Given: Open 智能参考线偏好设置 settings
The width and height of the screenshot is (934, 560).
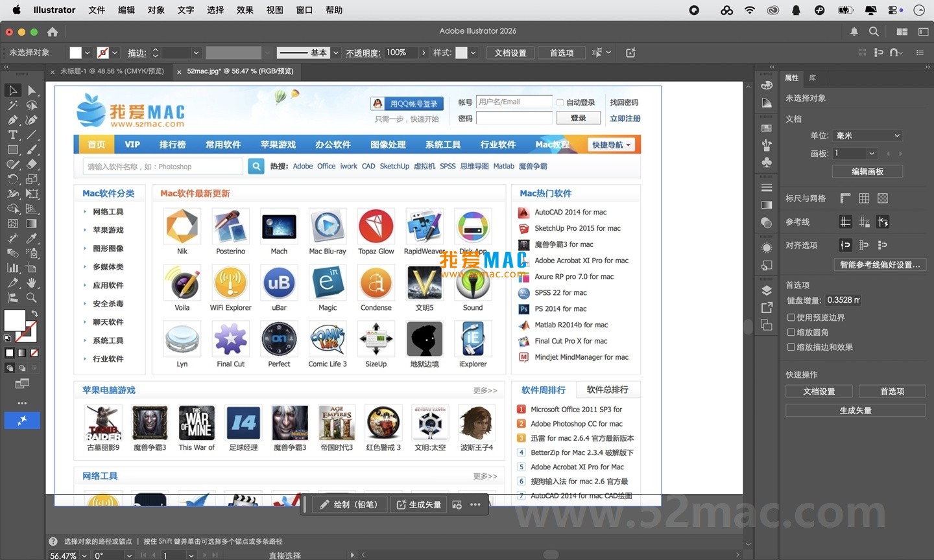Looking at the screenshot, I should pyautogui.click(x=880, y=264).
